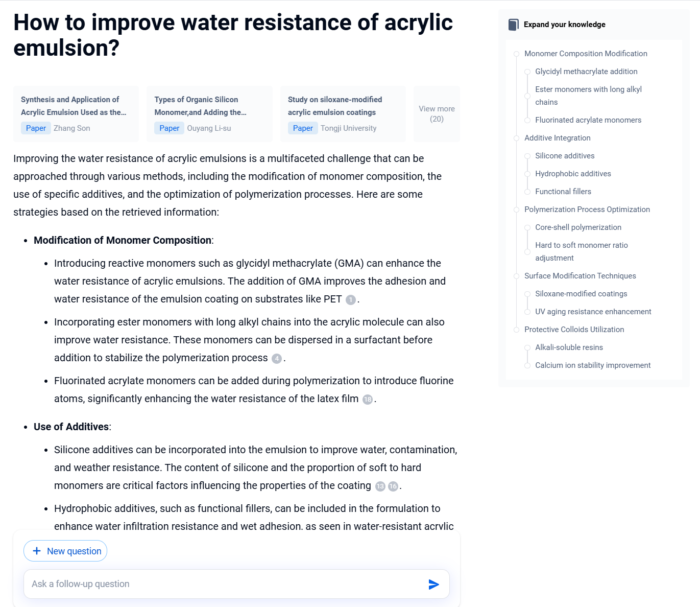This screenshot has height=607, width=700.
Task: Click citation badge number 16
Action: pyautogui.click(x=393, y=486)
